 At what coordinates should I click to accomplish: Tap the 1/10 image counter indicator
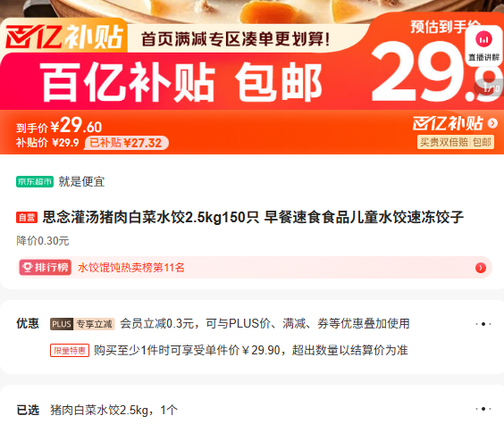tap(491, 87)
